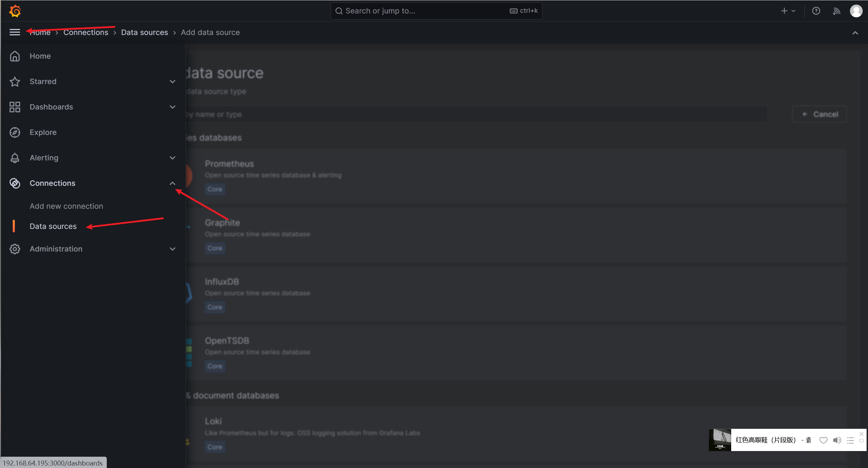The height and width of the screenshot is (468, 868).
Task: Select Data sources in sidebar
Action: point(53,226)
